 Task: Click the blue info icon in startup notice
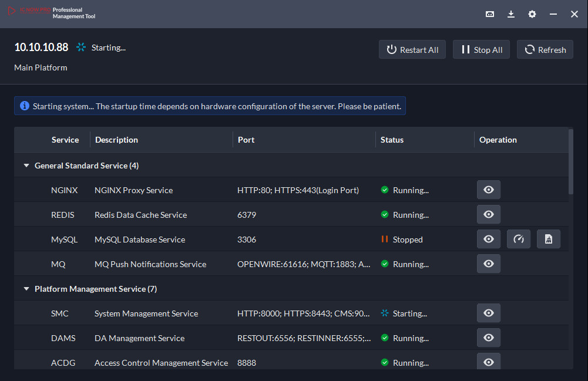[25, 106]
